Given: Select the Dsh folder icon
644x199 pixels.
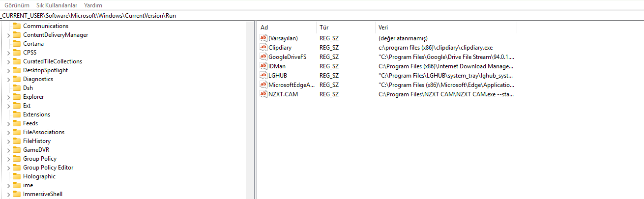Looking at the screenshot, I should click(16, 88).
